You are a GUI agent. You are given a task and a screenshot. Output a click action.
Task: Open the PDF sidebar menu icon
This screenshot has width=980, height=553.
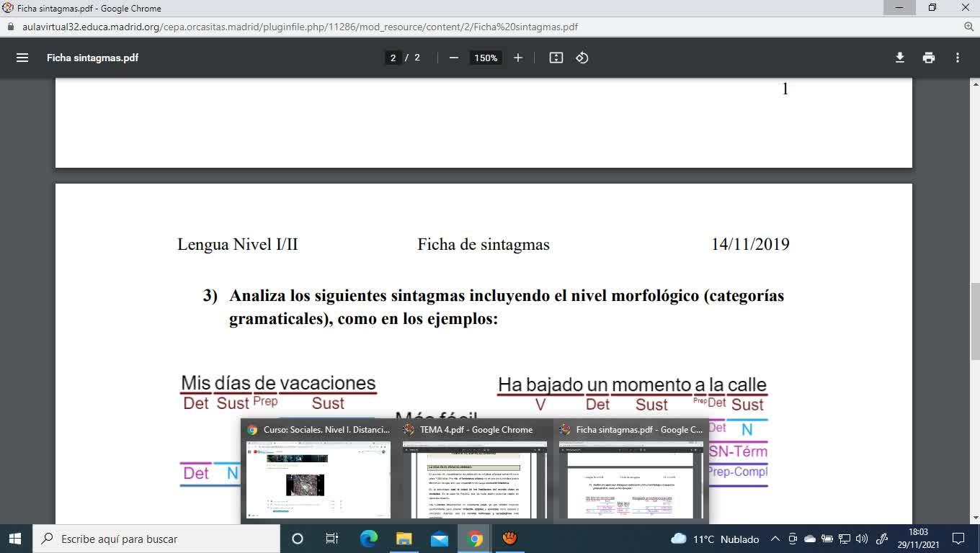22,58
